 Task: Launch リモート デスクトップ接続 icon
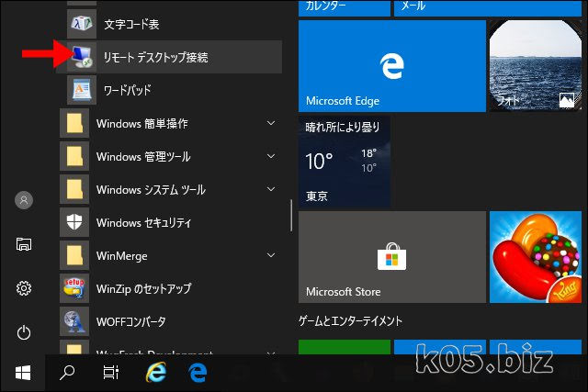82,57
